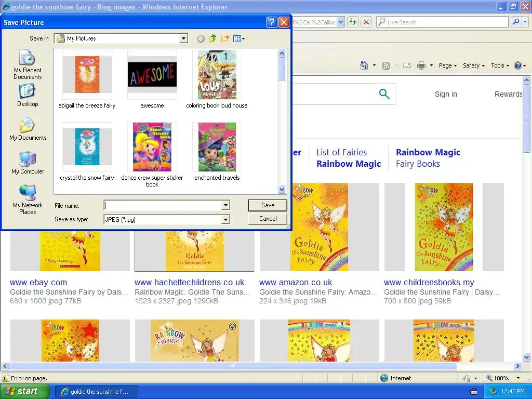Open the Tools menu
532x399 pixels.
[500, 65]
